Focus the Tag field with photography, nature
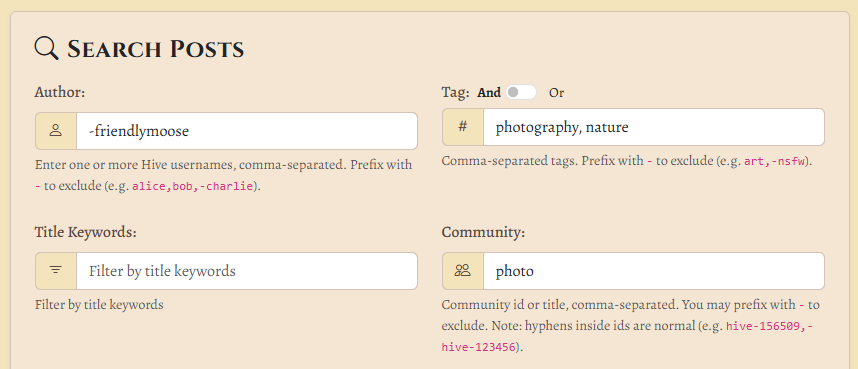 (654, 127)
